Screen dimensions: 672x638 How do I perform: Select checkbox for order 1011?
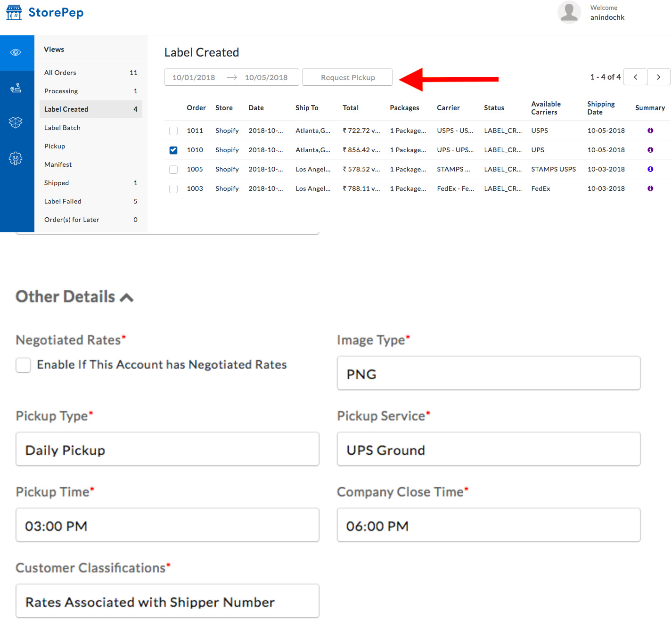pos(173,131)
